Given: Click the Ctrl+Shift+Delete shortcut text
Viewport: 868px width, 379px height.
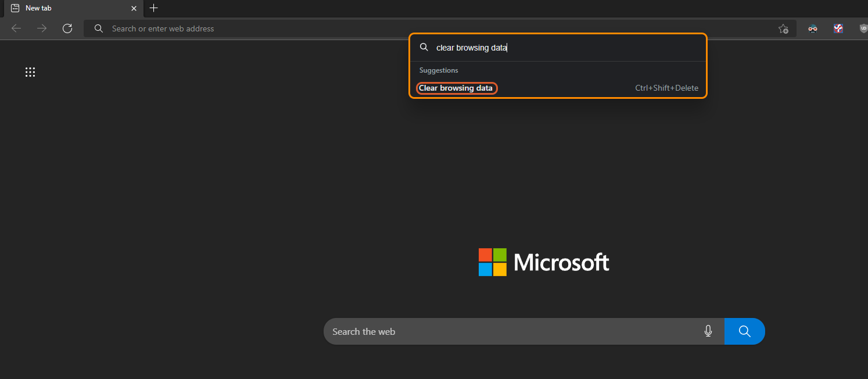Looking at the screenshot, I should pos(666,88).
